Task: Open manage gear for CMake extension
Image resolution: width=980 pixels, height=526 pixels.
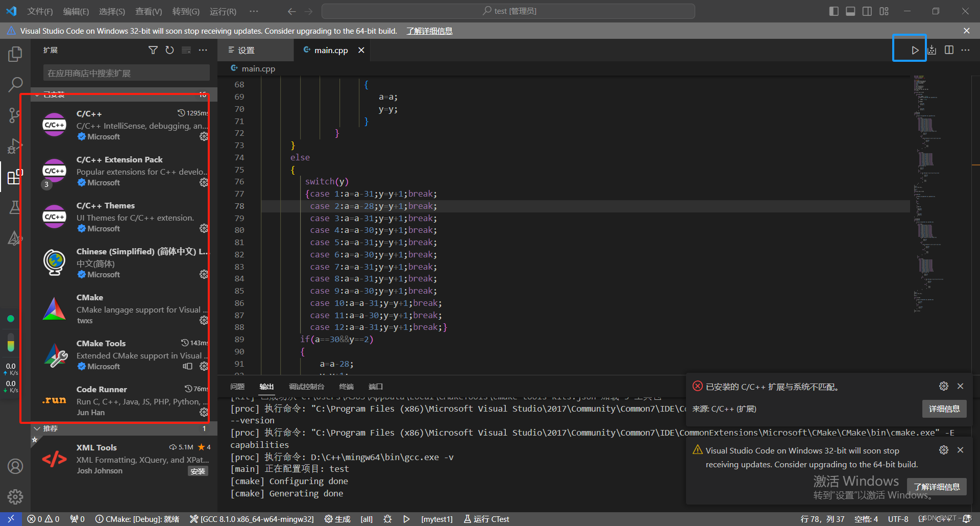Action: (204, 320)
